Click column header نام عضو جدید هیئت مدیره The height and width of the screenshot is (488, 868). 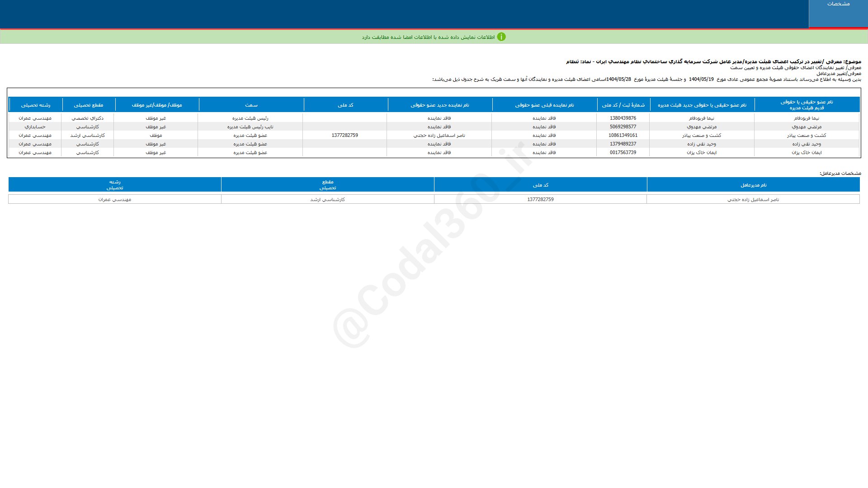click(x=702, y=105)
